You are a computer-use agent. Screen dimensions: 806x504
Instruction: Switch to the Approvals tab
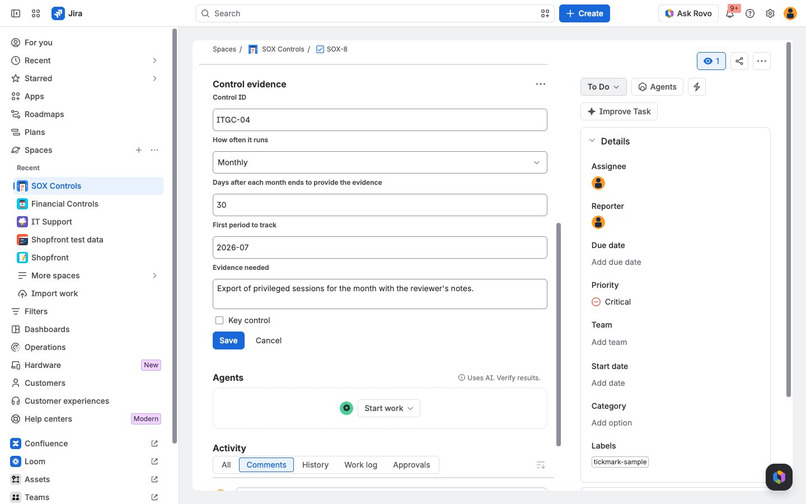411,465
